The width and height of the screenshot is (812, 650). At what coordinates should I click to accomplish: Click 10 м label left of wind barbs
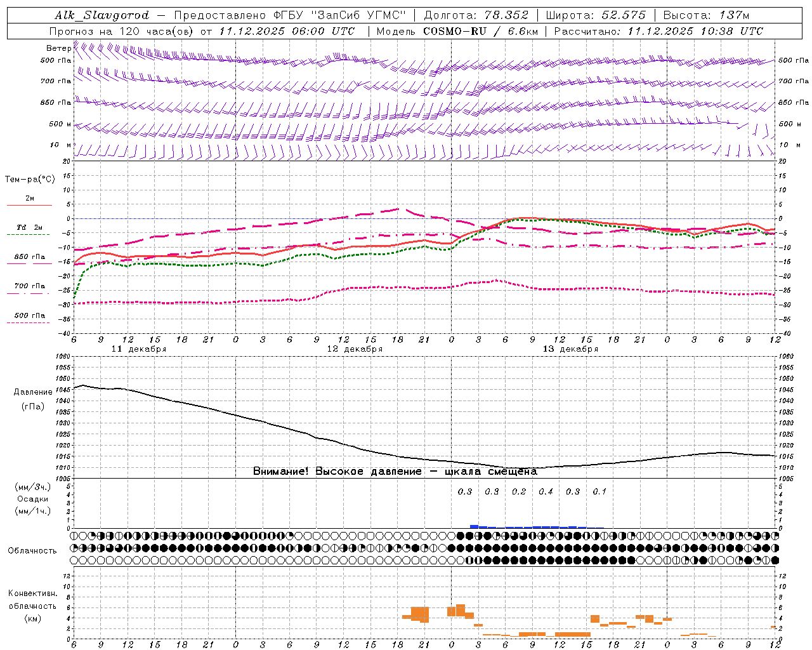click(x=60, y=145)
